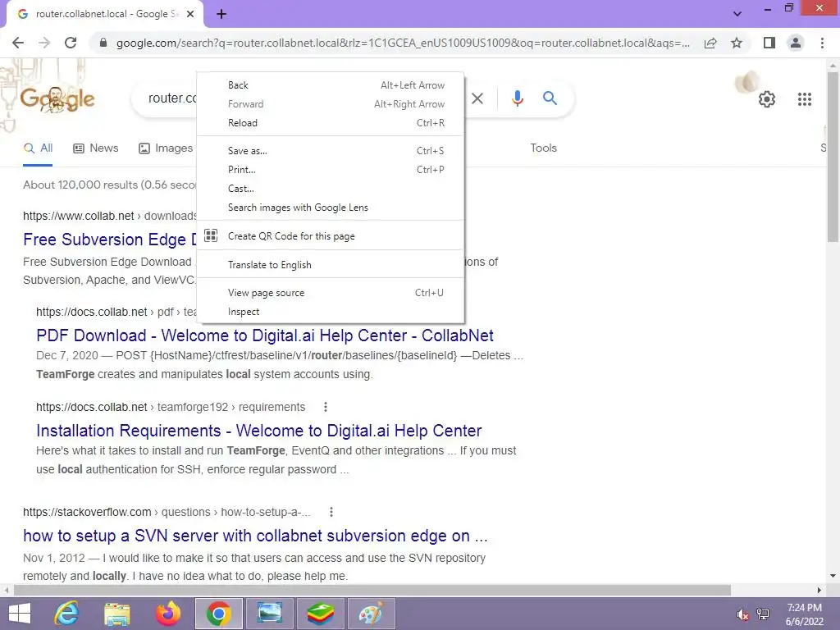The image size is (840, 630).
Task: Choose Print... in context menu
Action: 331,169
